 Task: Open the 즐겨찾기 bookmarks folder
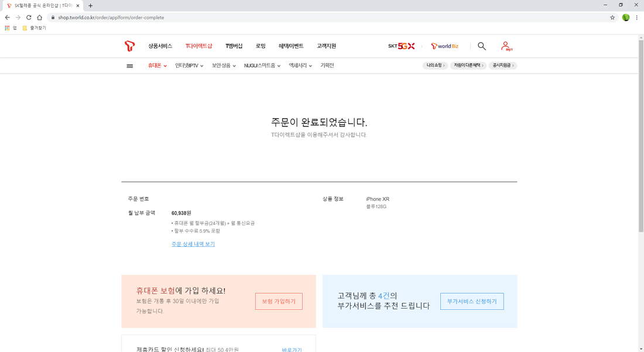tap(35, 28)
